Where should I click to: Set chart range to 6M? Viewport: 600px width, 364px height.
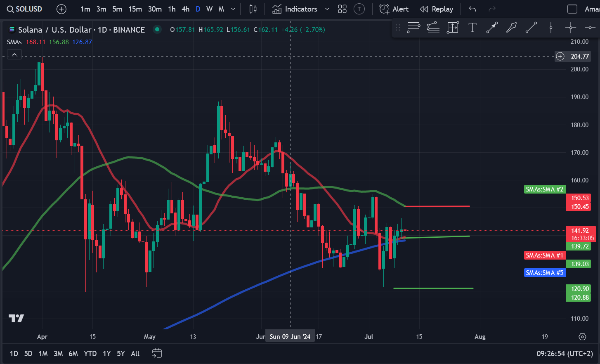(73, 354)
